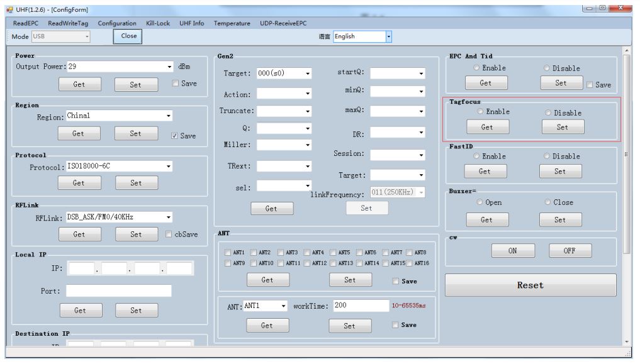This screenshot has height=364, width=640.
Task: Turn CW on with the ON button
Action: [x=512, y=251]
